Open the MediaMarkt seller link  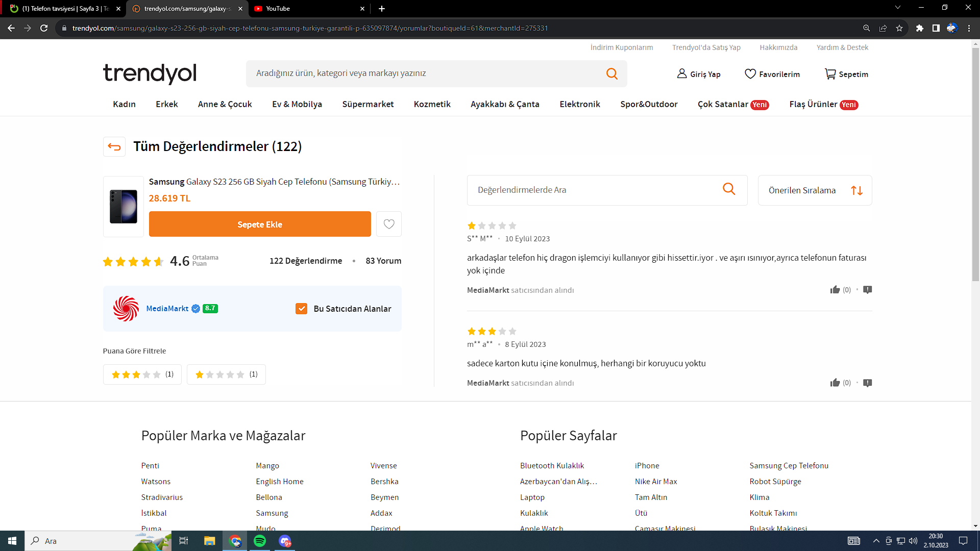pyautogui.click(x=167, y=309)
